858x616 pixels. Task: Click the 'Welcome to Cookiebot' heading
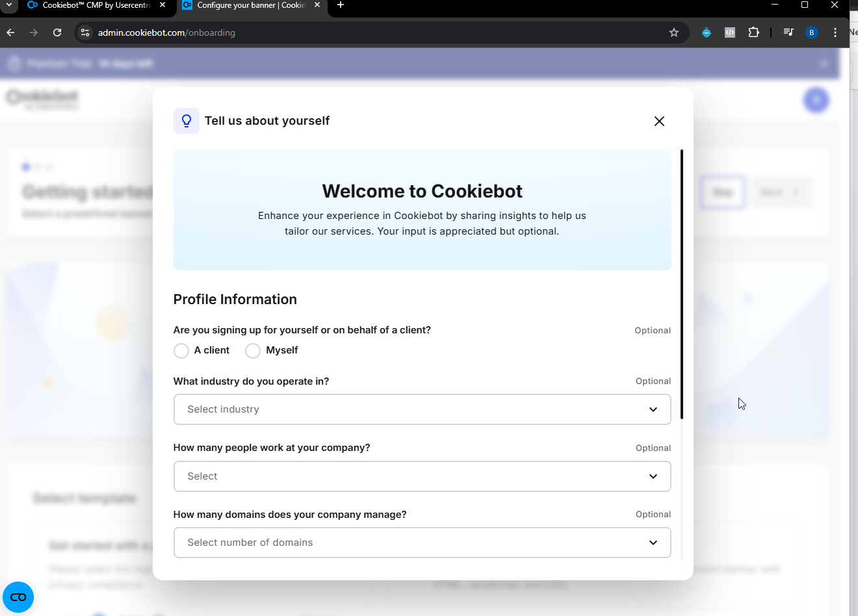[422, 191]
